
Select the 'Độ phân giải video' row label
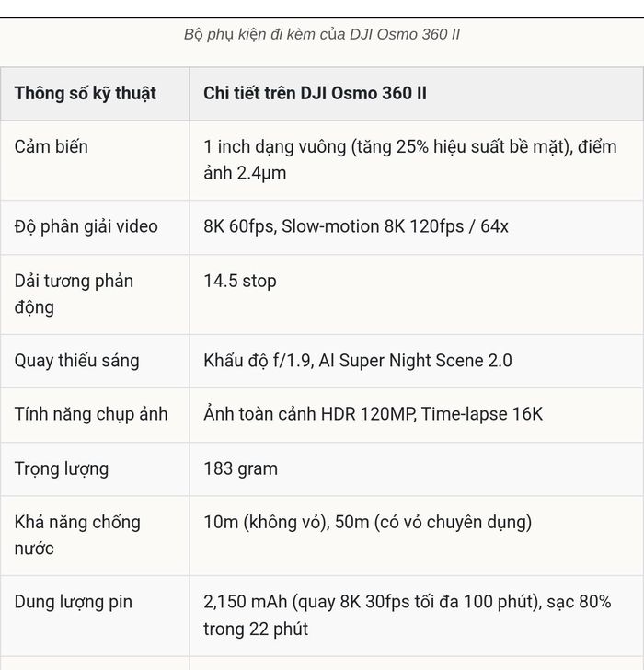coord(86,226)
